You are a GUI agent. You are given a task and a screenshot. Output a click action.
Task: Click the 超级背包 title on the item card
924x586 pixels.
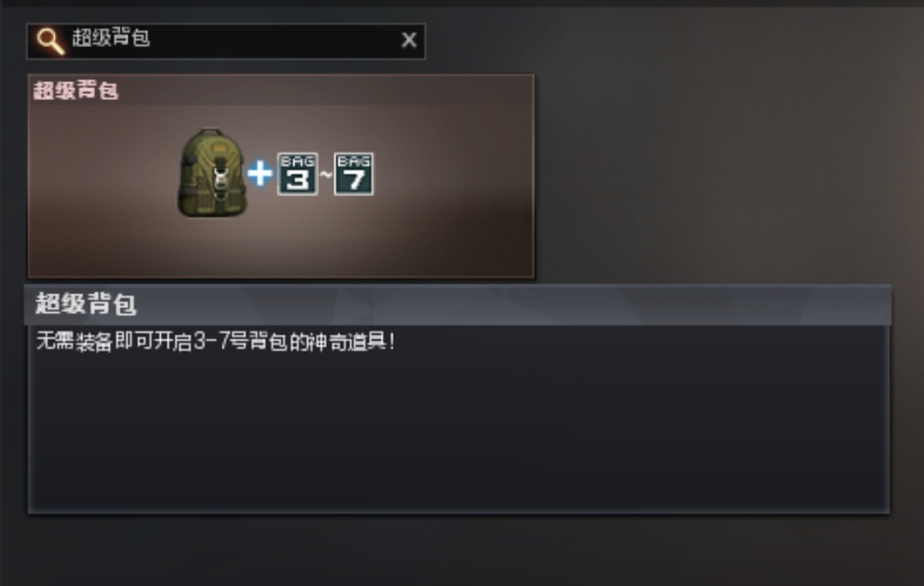(x=75, y=91)
